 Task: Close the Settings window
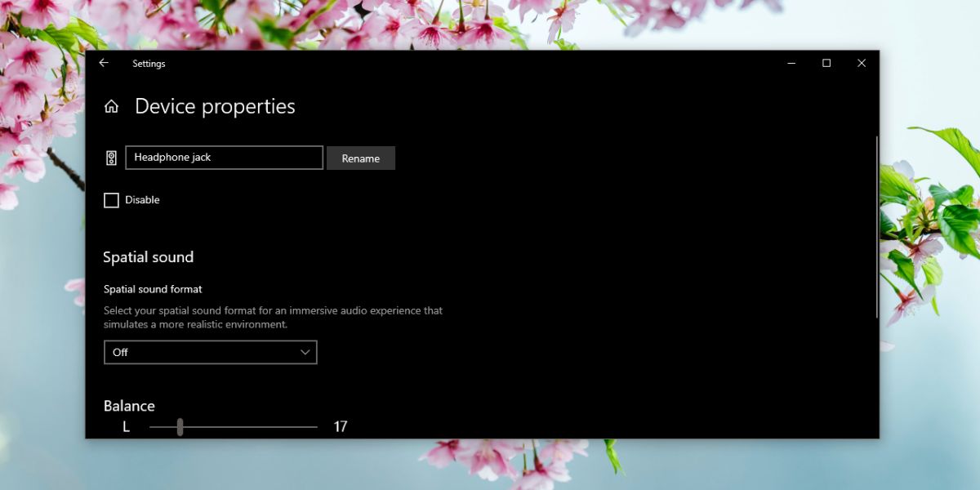click(x=862, y=63)
